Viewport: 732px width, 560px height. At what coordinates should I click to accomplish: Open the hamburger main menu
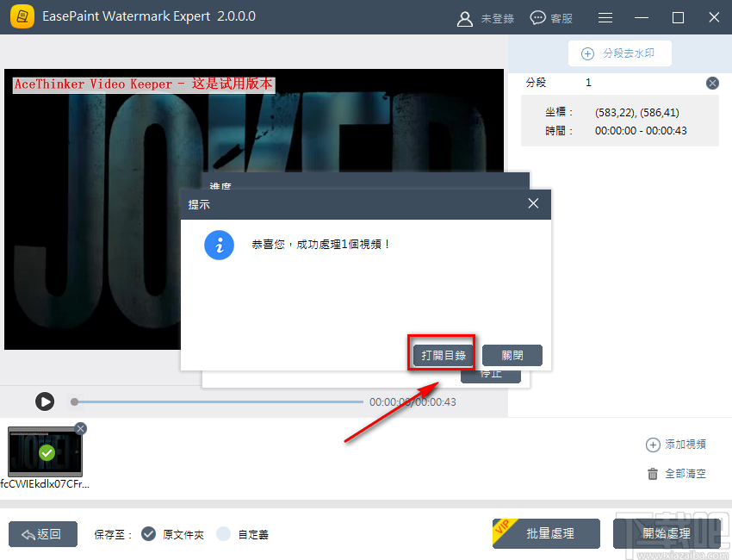pos(605,18)
